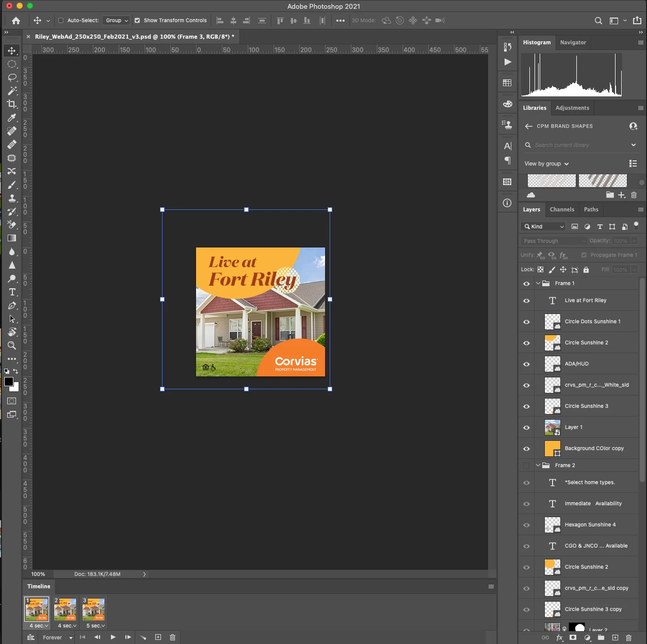Click the foreground color swatch
The height and width of the screenshot is (644, 647).
point(9,382)
